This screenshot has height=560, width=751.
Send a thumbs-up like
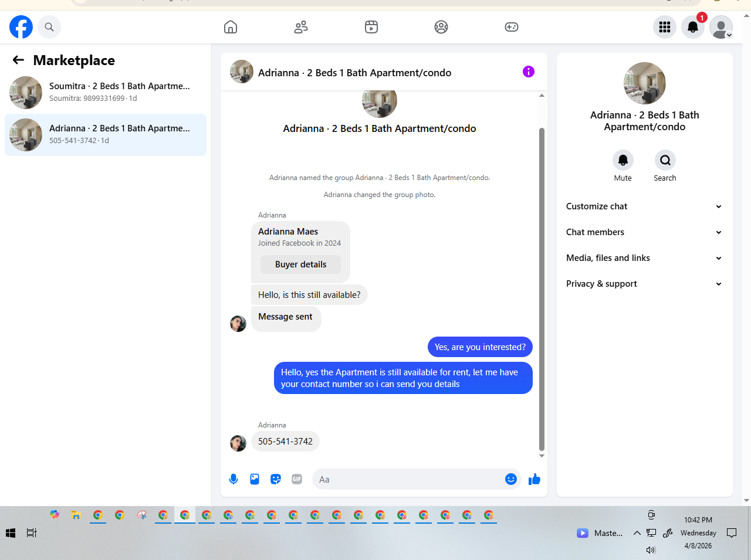click(x=535, y=479)
